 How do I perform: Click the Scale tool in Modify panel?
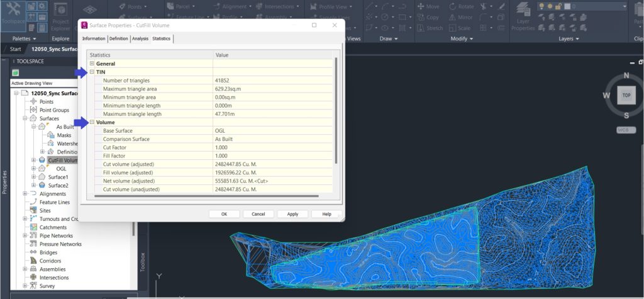pos(460,28)
